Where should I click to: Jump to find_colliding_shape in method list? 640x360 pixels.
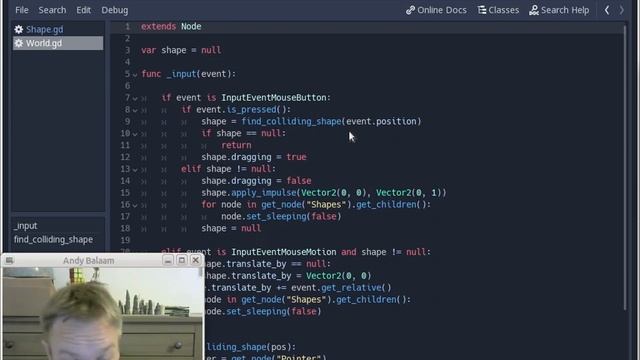click(53, 240)
